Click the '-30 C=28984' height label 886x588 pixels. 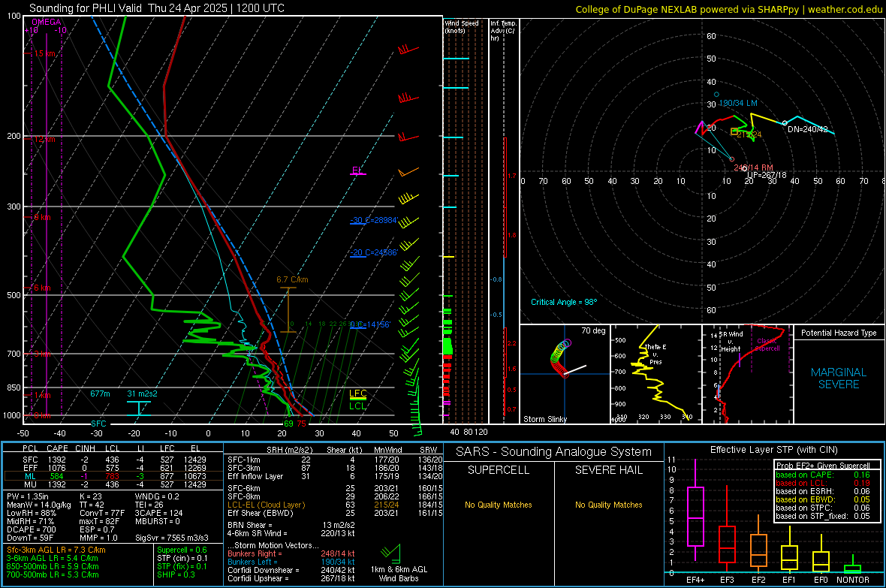(x=374, y=220)
